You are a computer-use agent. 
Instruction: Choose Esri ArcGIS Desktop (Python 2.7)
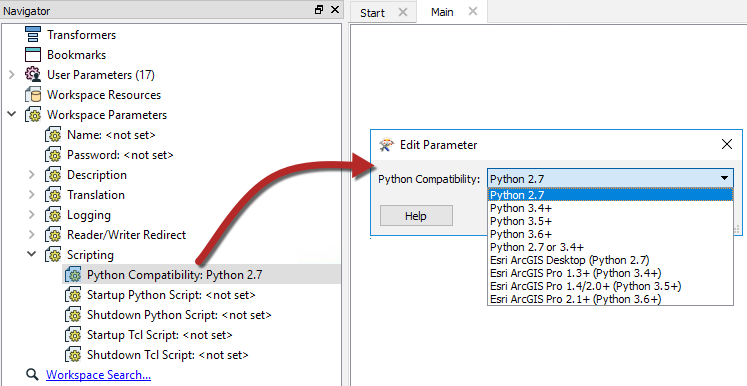click(610, 260)
